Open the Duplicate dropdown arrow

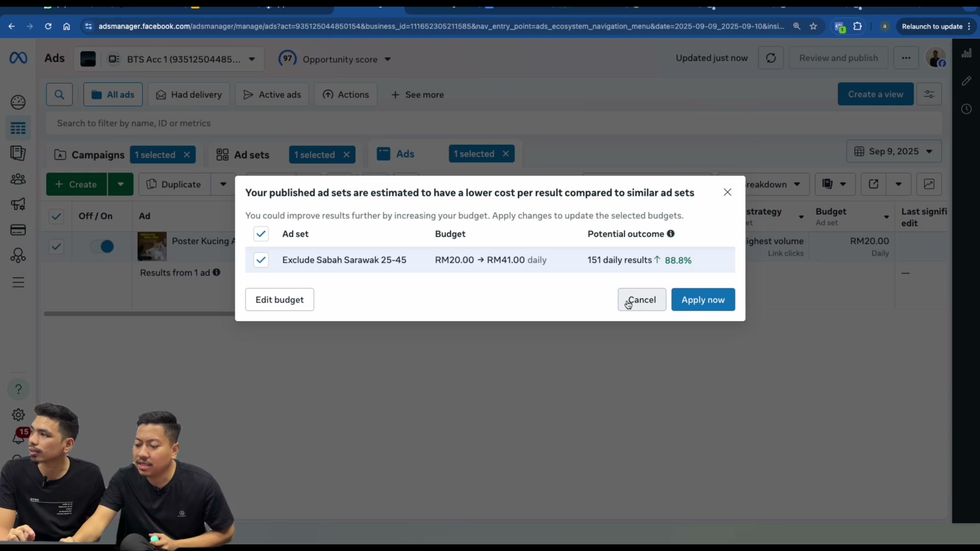(223, 184)
